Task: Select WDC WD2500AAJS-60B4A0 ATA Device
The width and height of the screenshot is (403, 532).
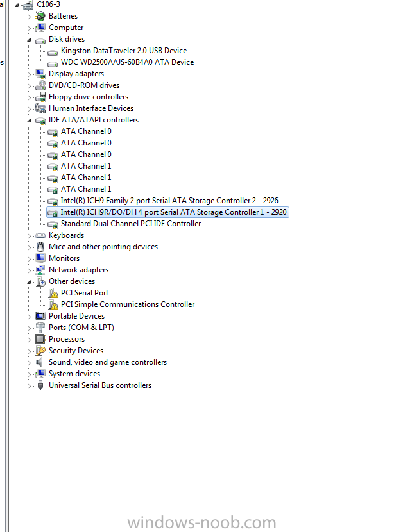Action: point(128,62)
